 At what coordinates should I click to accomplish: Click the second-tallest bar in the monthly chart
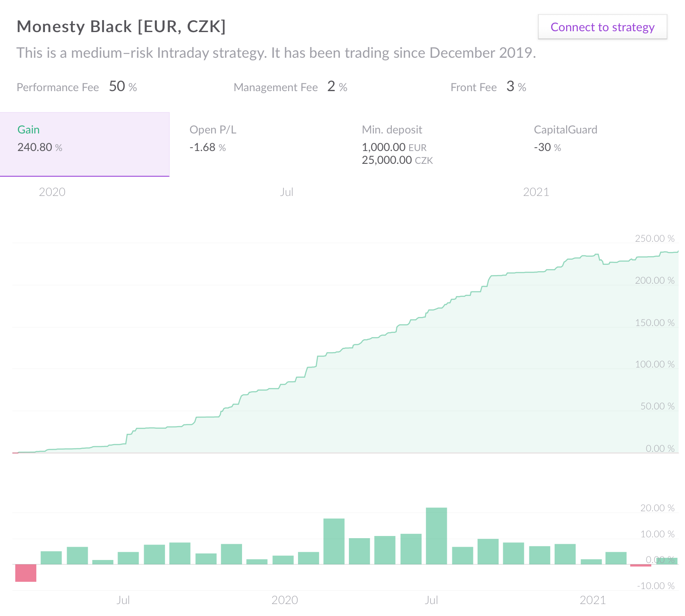pos(334,542)
